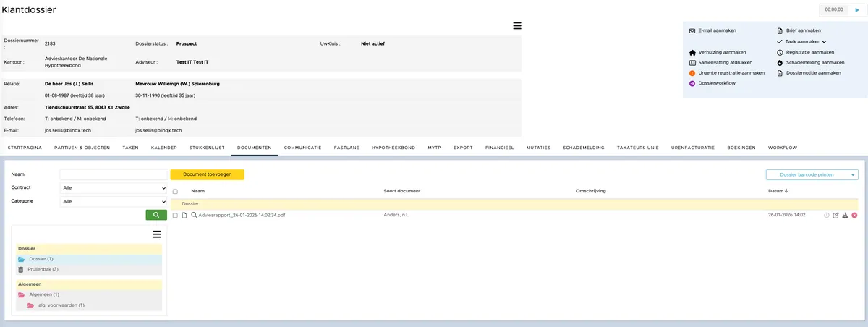Open the Urenfacturatie tab

693,148
